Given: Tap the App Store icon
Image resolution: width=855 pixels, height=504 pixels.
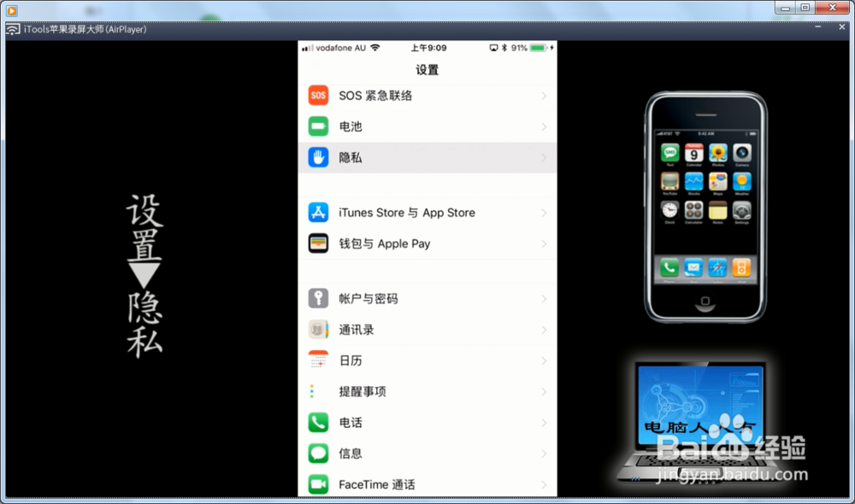Looking at the screenshot, I should point(318,213).
